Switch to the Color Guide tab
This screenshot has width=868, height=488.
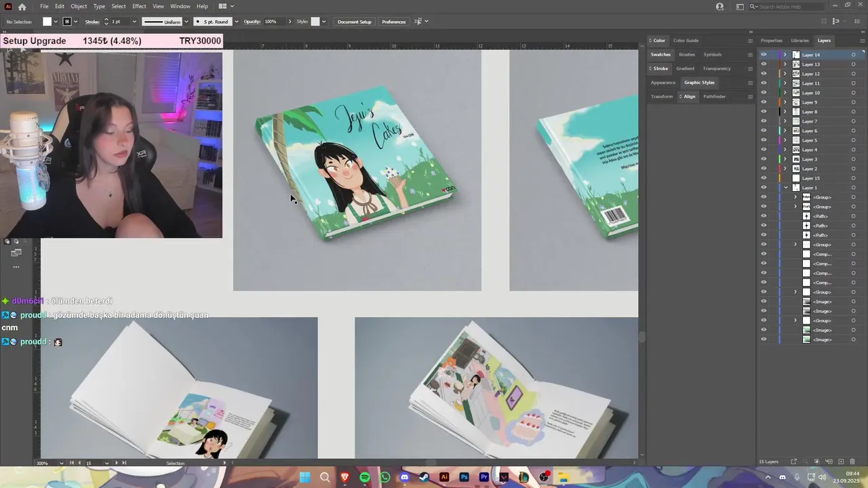point(686,41)
